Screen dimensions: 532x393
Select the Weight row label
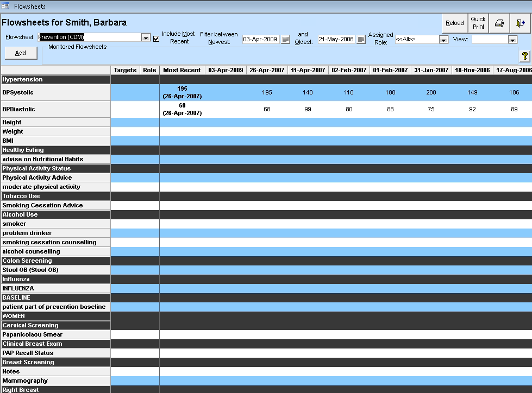[55, 131]
